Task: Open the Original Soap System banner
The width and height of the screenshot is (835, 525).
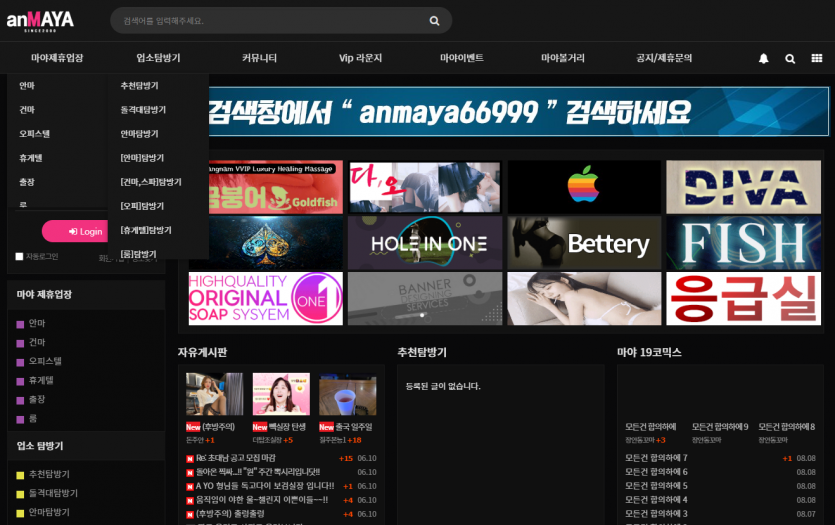Action: coord(266,299)
